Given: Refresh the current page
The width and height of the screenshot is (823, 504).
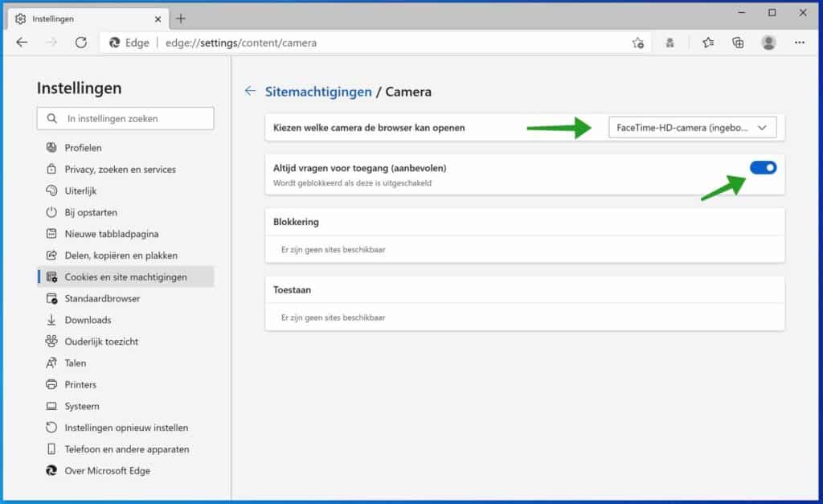Looking at the screenshot, I should (80, 43).
